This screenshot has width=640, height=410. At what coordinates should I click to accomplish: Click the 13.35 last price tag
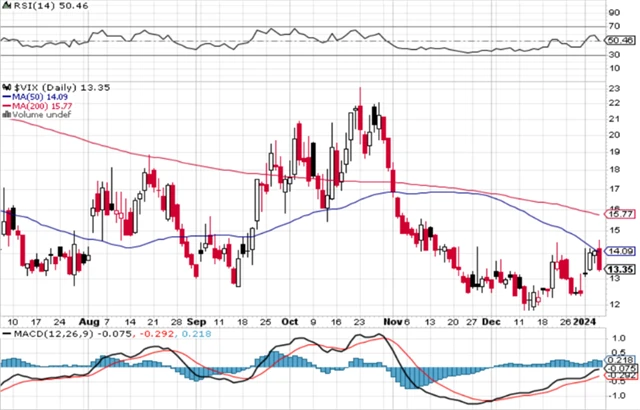coord(621,269)
